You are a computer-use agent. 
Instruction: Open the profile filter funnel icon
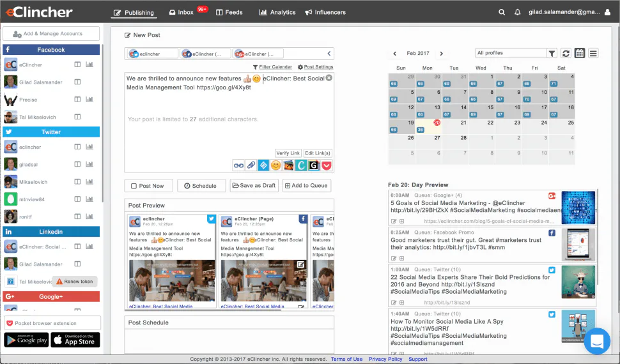[552, 53]
